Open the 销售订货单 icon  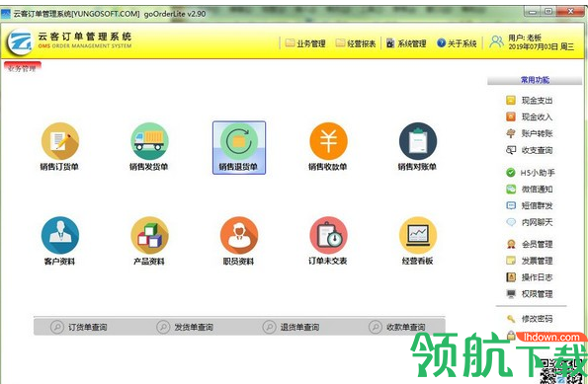pos(59,147)
